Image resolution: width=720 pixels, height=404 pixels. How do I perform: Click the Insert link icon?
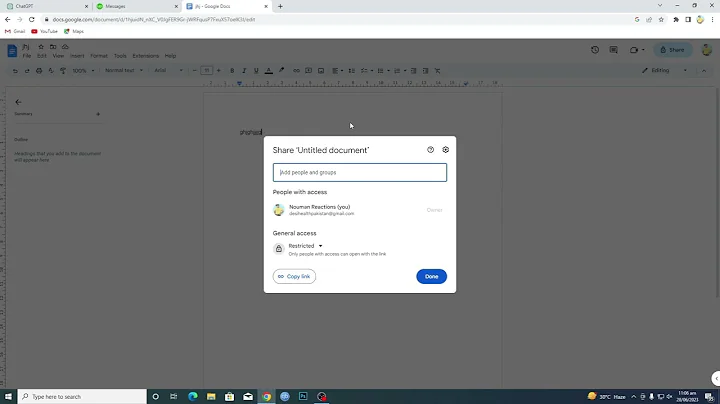click(296, 71)
